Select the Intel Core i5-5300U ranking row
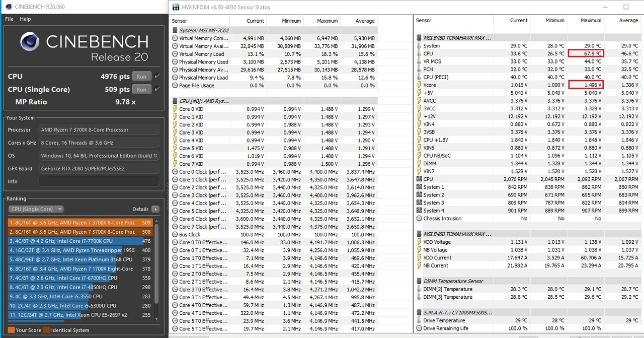Screen dimensions: 644x338 click(80, 305)
